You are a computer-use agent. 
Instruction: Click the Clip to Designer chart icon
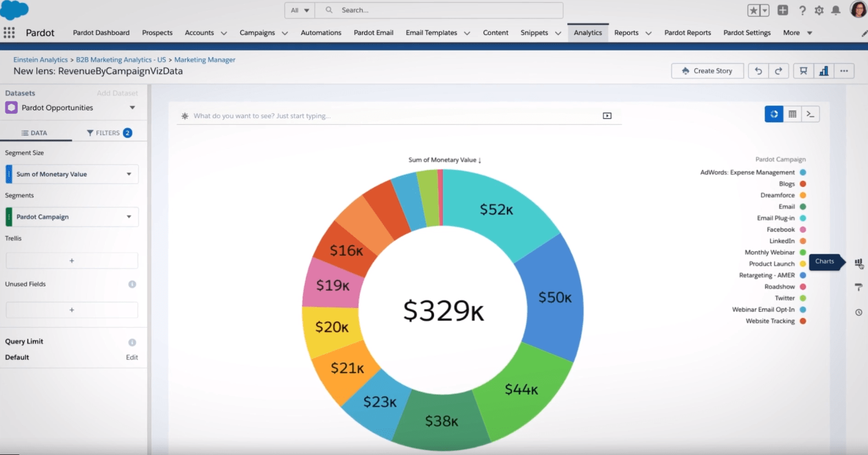point(824,71)
